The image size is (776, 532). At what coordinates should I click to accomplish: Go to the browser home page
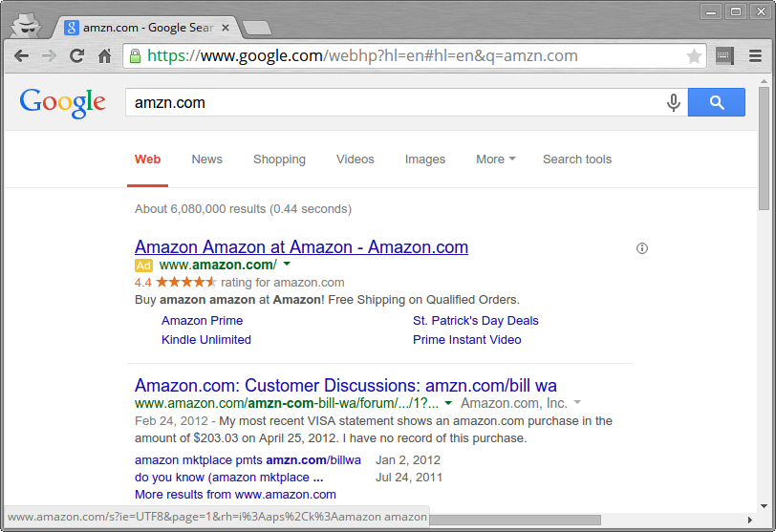(x=104, y=56)
